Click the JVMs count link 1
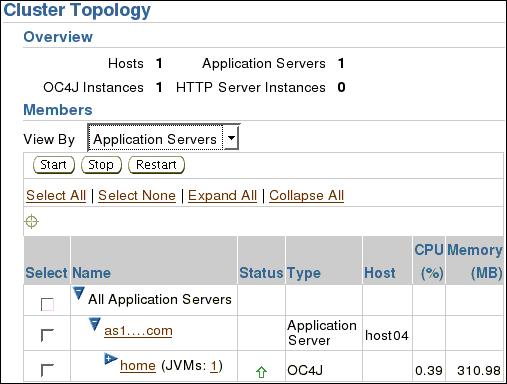 click(214, 366)
